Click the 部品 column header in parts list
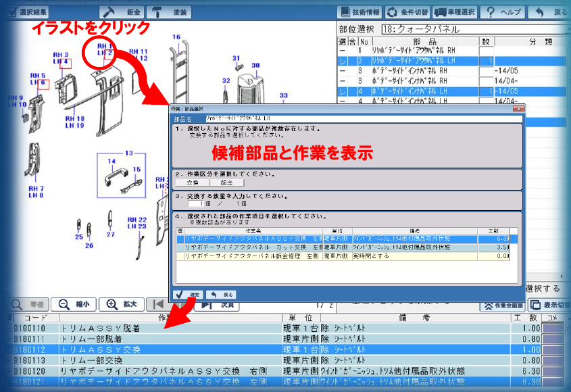This screenshot has width=571, height=392. pos(424,41)
